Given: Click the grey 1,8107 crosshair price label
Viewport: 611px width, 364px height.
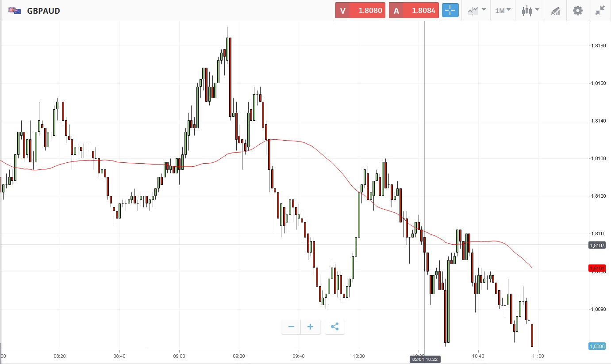Looking at the screenshot, I should click(x=599, y=245).
